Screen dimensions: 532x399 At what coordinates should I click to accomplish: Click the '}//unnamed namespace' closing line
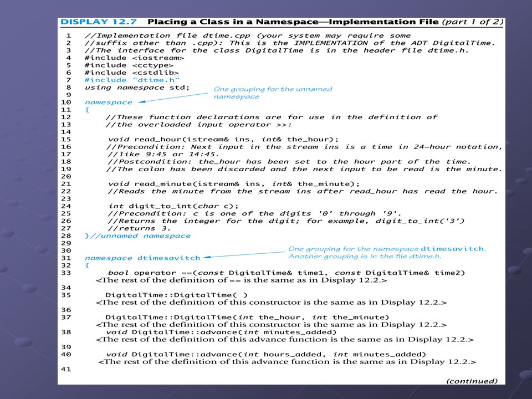(137, 236)
